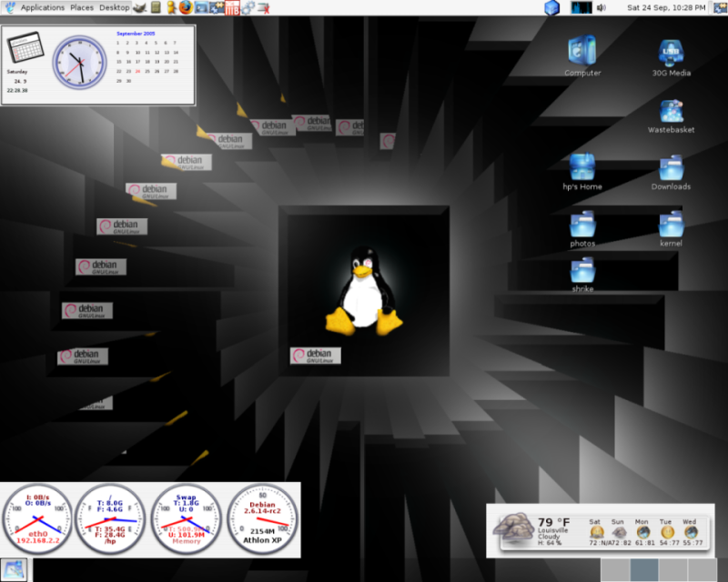The width and height of the screenshot is (728, 582).
Task: Launch GIMP from the top panel
Action: click(140, 7)
